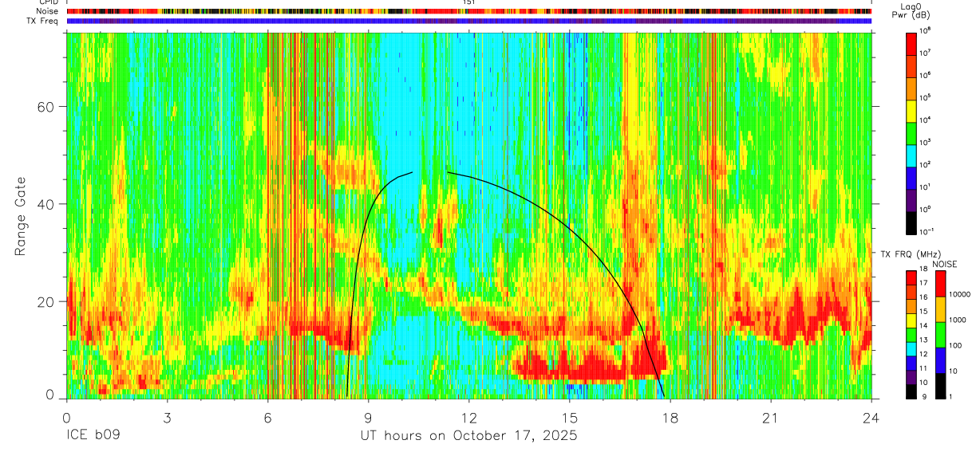The image size is (980, 452).
Task: Click the Noise strip above the plot
Action: pyautogui.click(x=469, y=11)
